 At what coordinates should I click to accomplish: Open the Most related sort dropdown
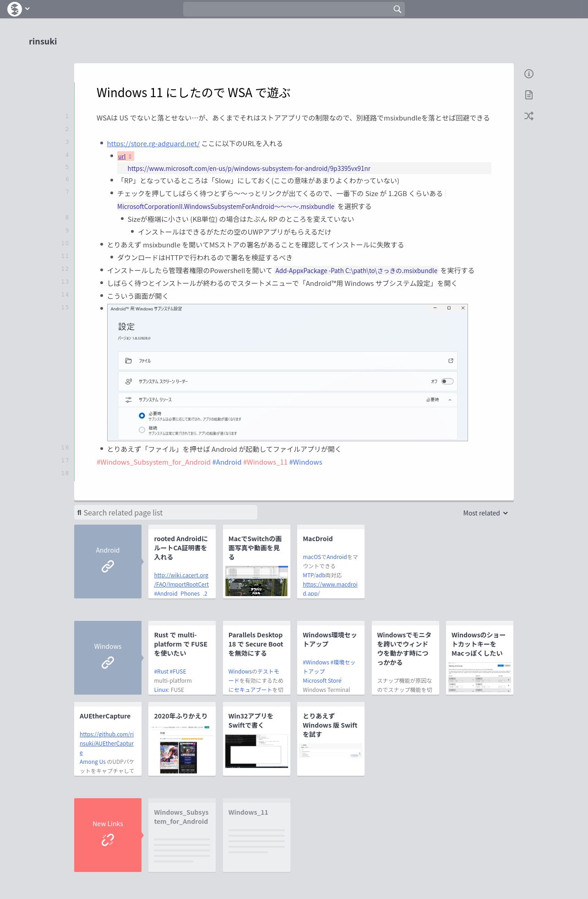485,513
